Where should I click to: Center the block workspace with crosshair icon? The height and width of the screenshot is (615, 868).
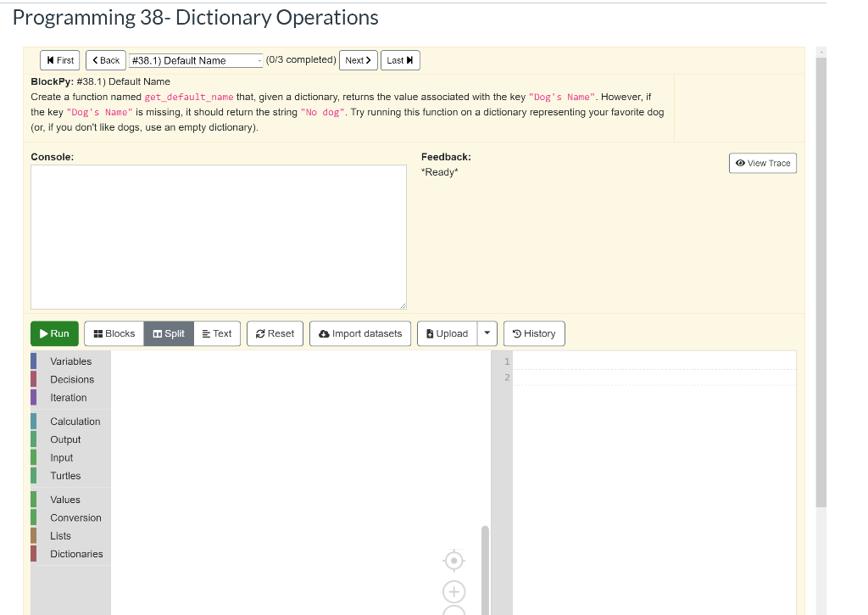[x=454, y=561]
